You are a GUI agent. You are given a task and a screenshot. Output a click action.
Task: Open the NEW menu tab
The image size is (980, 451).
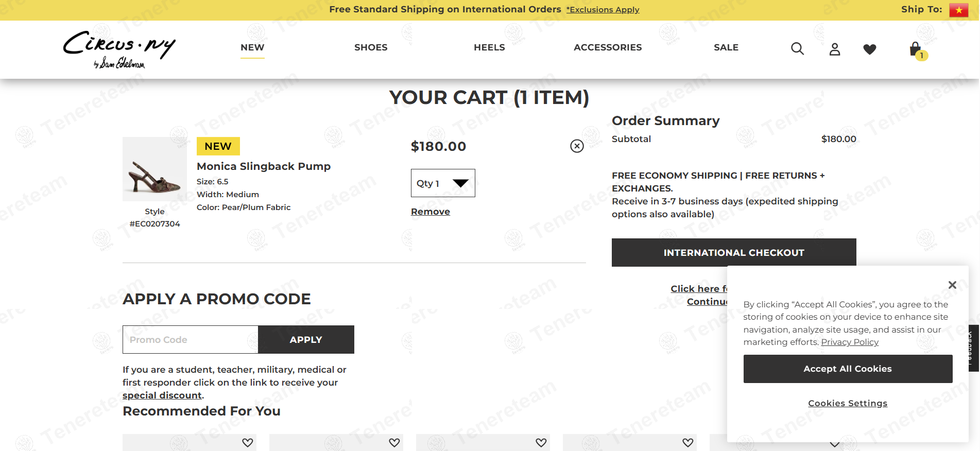(x=252, y=47)
